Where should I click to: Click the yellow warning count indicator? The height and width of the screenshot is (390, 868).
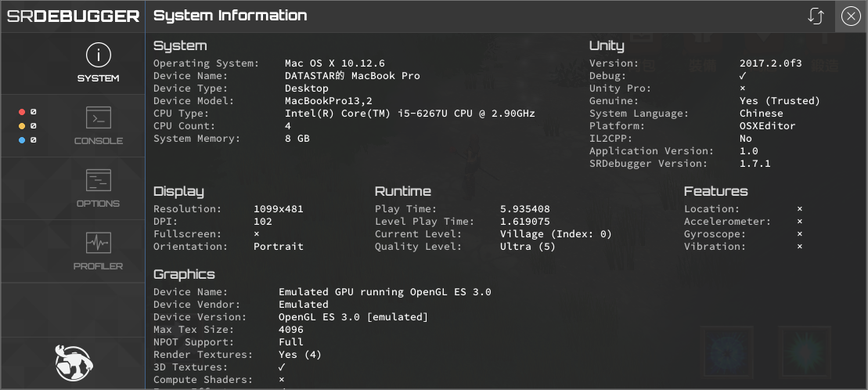(x=27, y=126)
